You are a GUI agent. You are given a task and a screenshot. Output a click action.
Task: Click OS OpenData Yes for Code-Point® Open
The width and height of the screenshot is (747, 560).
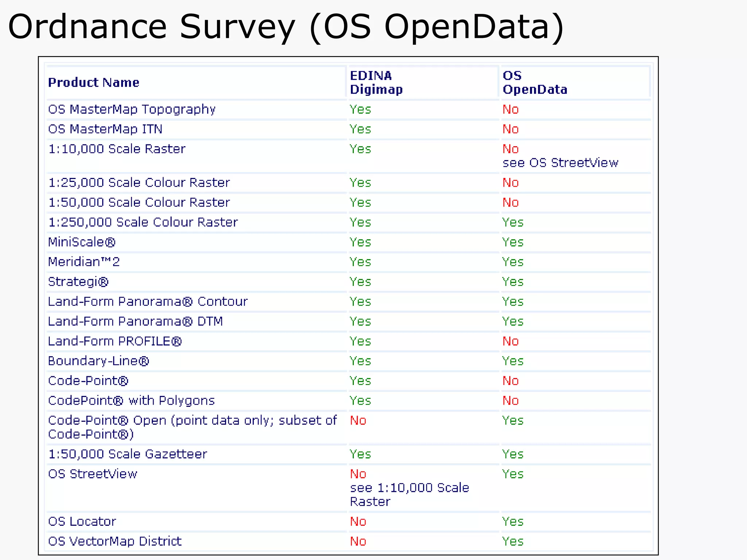[513, 420]
